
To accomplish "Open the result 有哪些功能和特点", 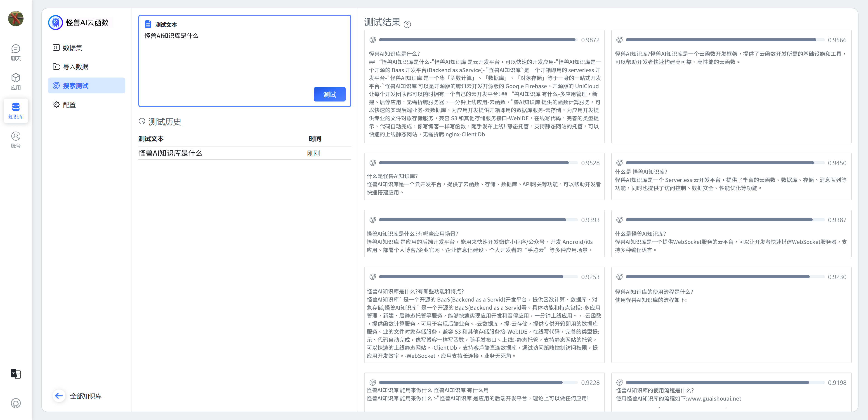I will coord(484,315).
